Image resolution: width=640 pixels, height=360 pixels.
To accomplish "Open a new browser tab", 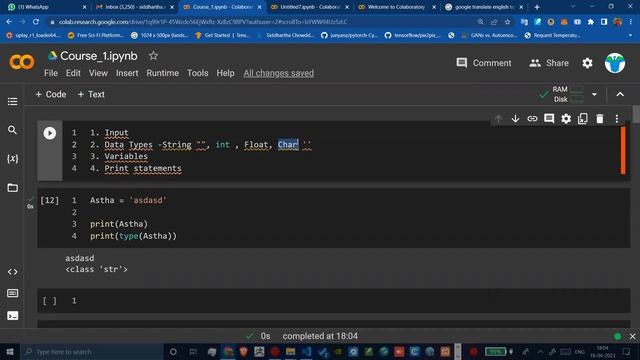I will (537, 7).
